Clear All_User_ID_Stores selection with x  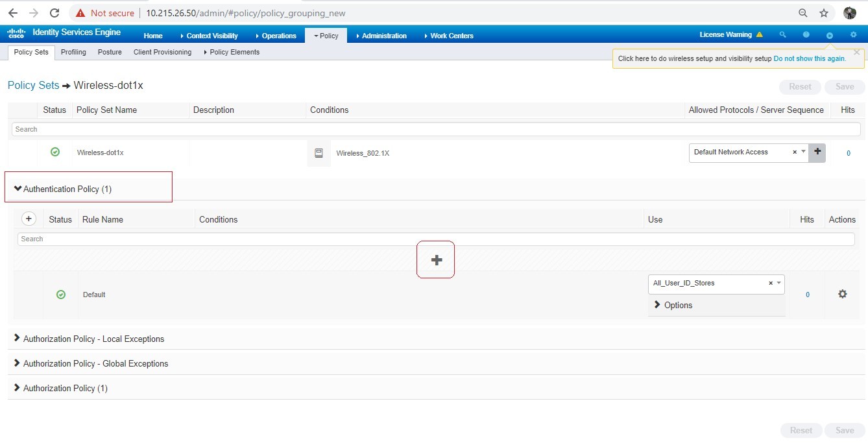click(771, 284)
